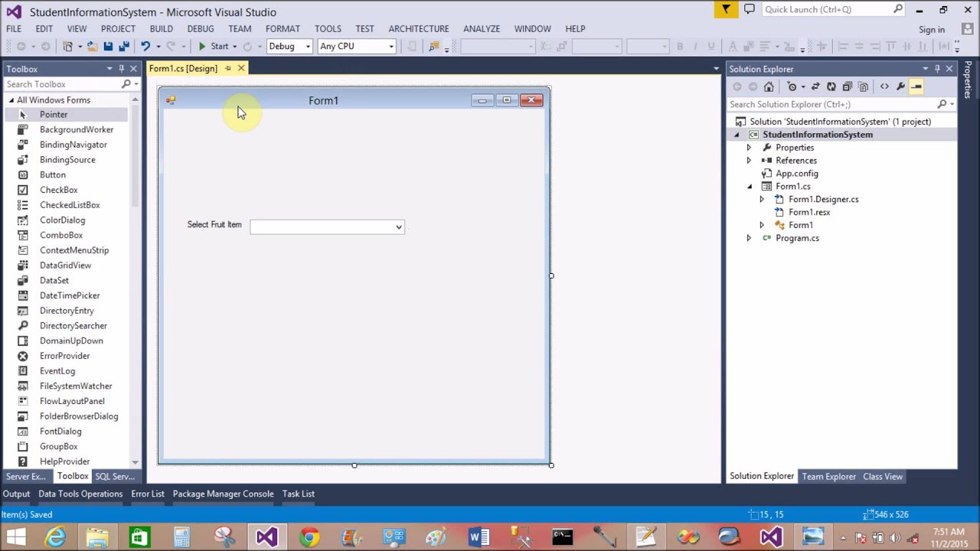This screenshot has width=980, height=551.
Task: Select DataGridView control in Toolbox
Action: click(67, 266)
